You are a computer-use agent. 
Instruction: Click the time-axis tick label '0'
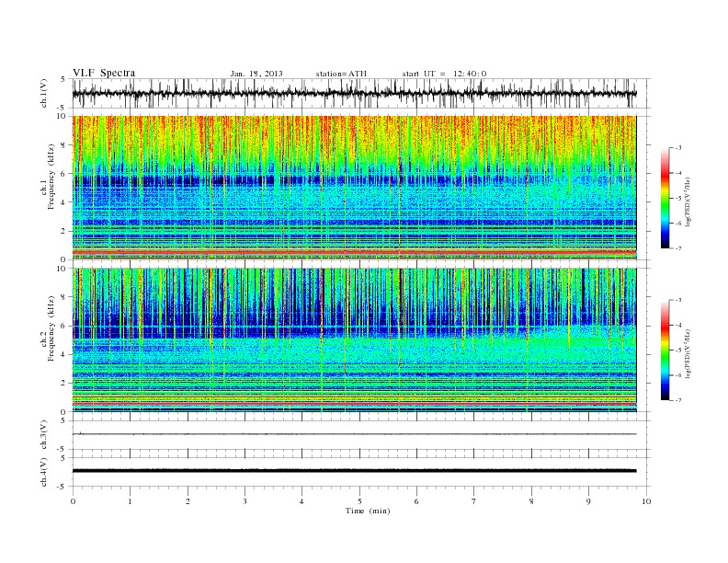73,501
